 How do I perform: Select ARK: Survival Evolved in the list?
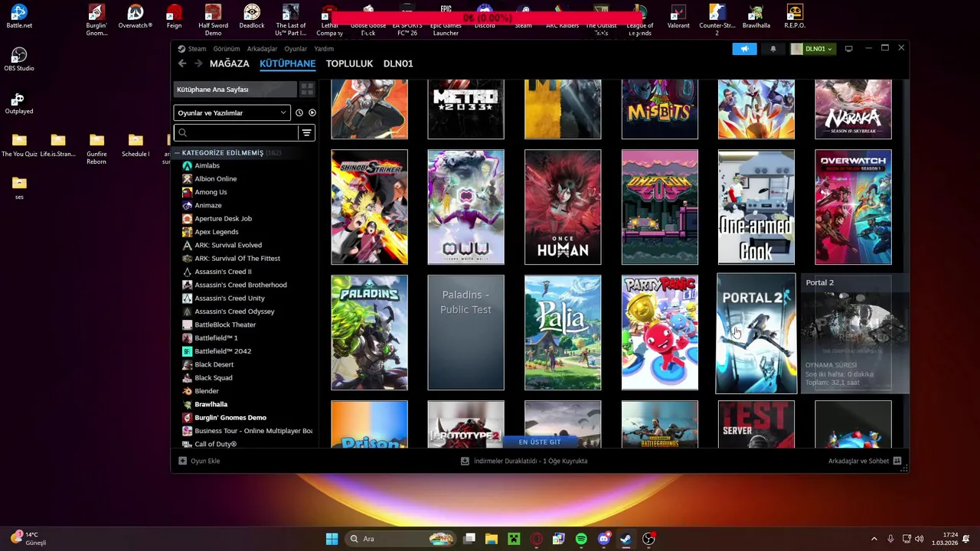pos(227,245)
